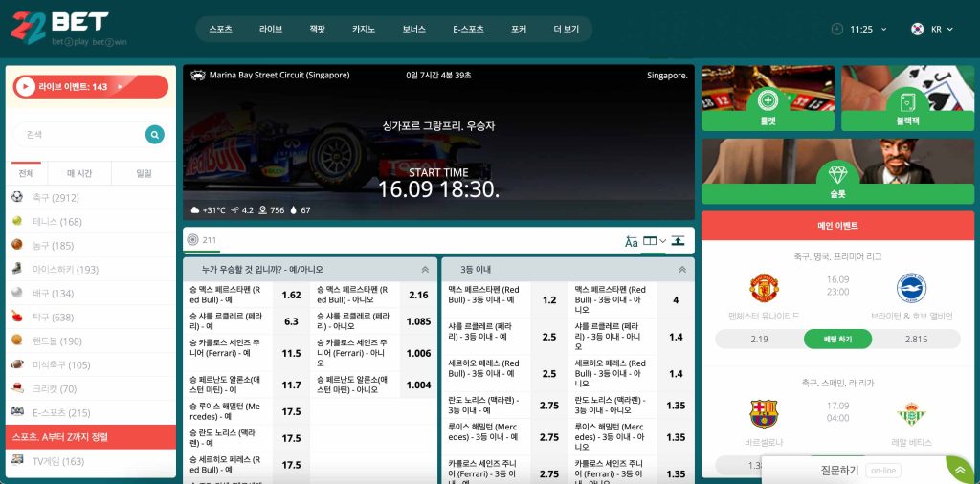Select the E-스포츠 gamepad icon

click(17, 412)
